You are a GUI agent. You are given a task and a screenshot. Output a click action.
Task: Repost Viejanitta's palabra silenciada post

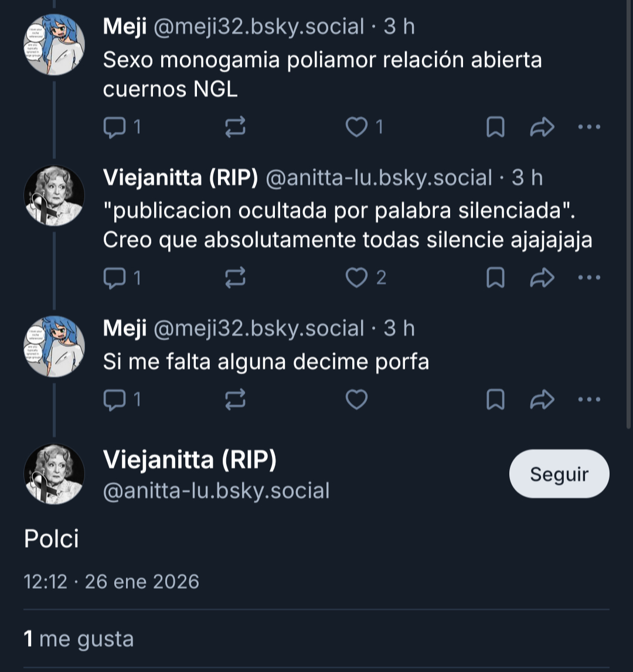pos(236,278)
